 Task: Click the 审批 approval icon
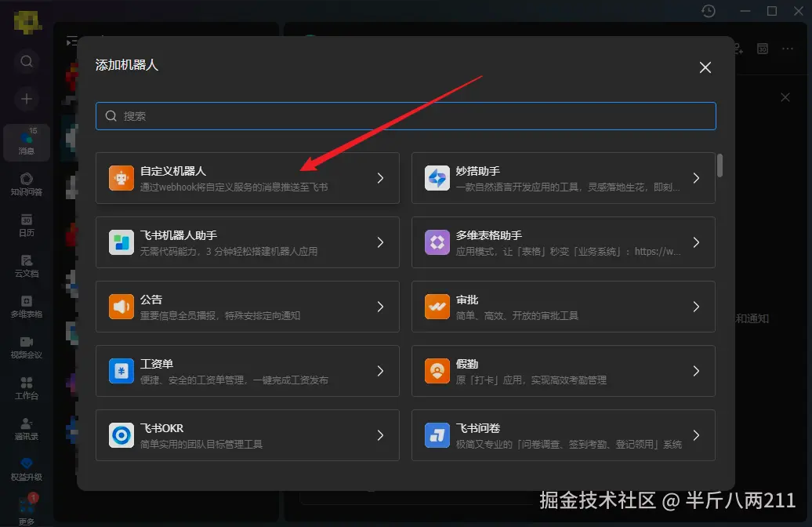click(x=437, y=307)
